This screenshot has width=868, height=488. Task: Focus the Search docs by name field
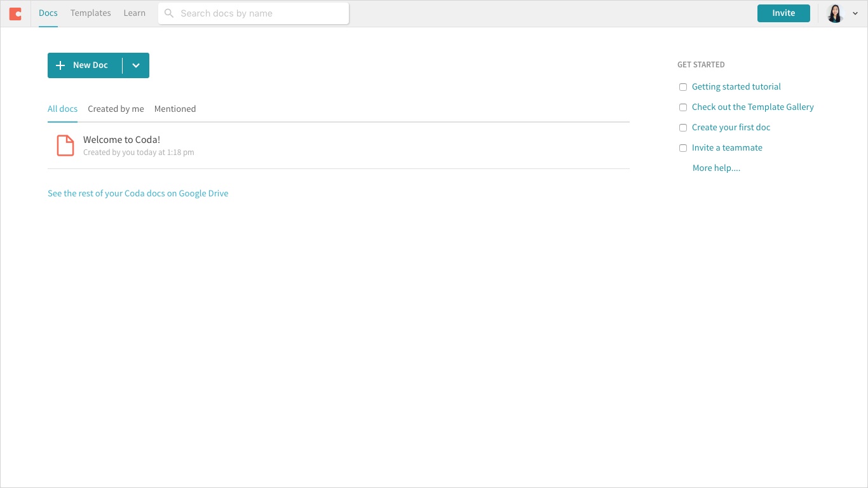click(254, 13)
